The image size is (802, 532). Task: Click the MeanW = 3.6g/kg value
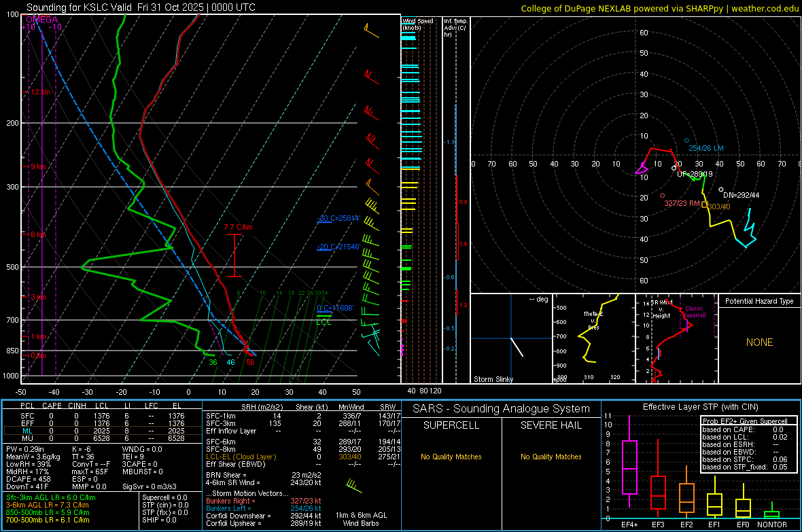[33, 457]
